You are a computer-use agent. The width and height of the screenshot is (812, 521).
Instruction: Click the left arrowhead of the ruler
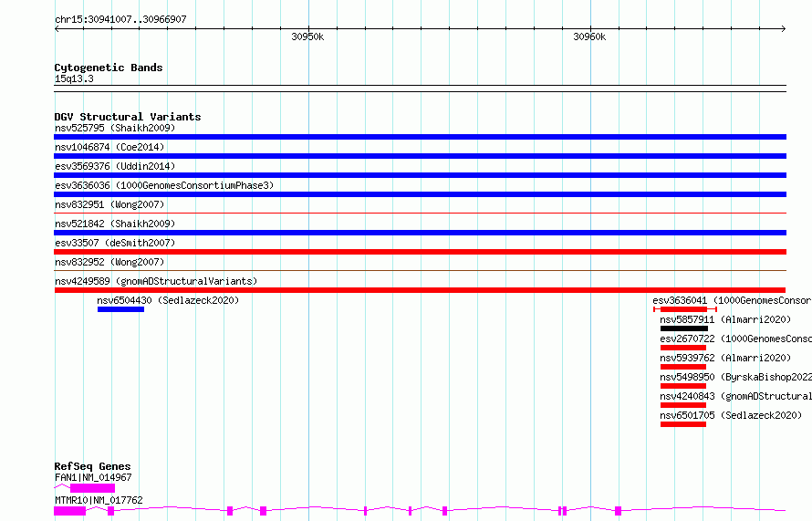click(57, 28)
